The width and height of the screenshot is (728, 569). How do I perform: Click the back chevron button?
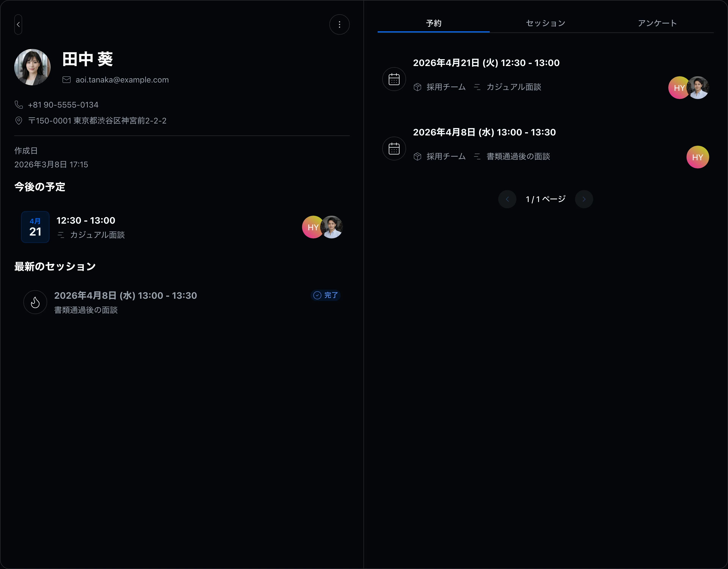point(18,24)
